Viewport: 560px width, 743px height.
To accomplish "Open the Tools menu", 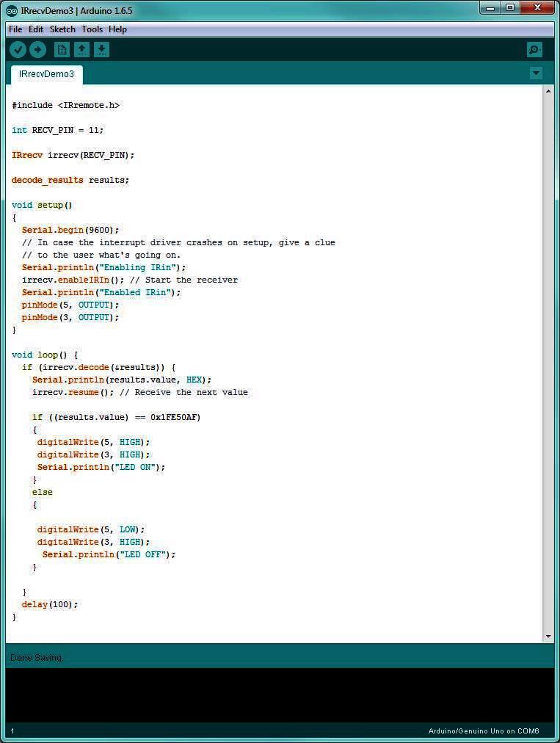I will 92,29.
